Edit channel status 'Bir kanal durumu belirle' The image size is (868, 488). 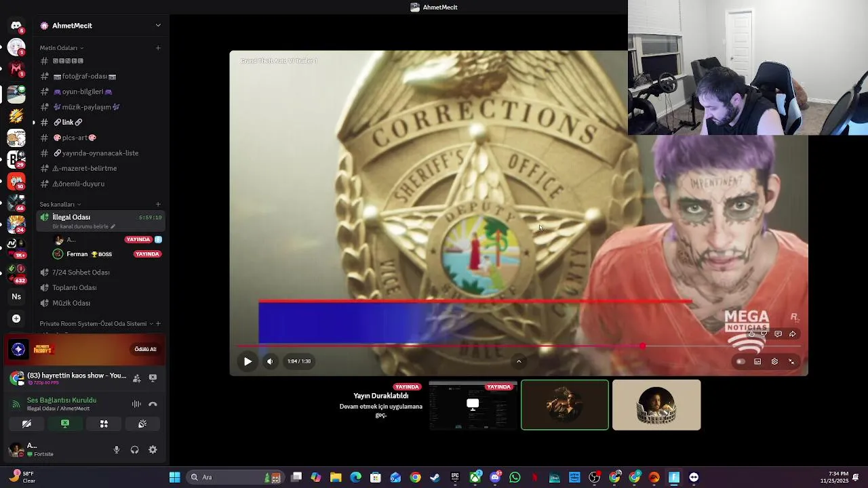coord(83,226)
